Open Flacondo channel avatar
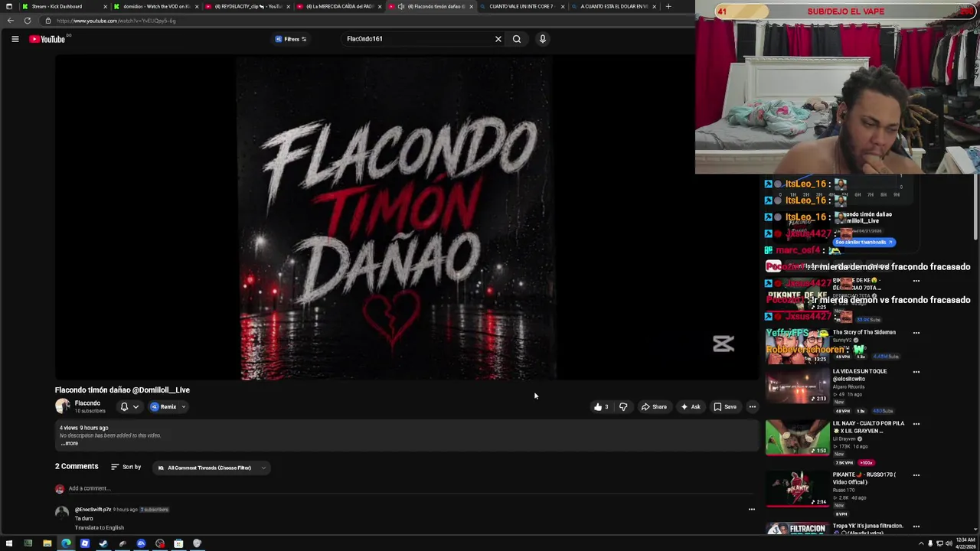Viewport: 980px width, 551px height. [x=62, y=406]
